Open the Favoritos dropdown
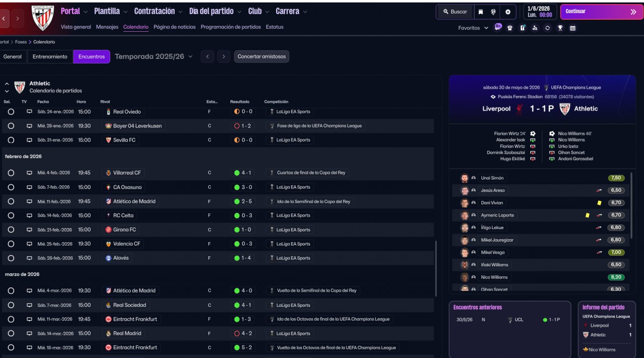Image resolution: width=644 pixels, height=358 pixels. pyautogui.click(x=473, y=28)
